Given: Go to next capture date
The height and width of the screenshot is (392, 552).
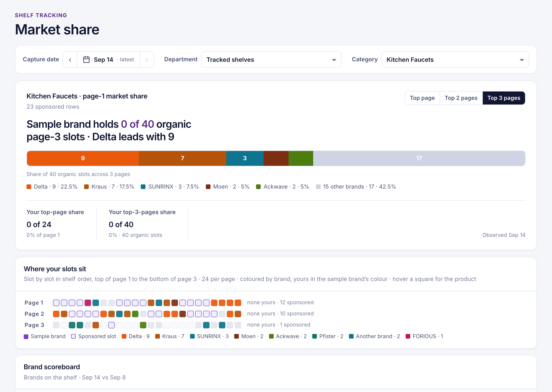Looking at the screenshot, I should pos(147,60).
